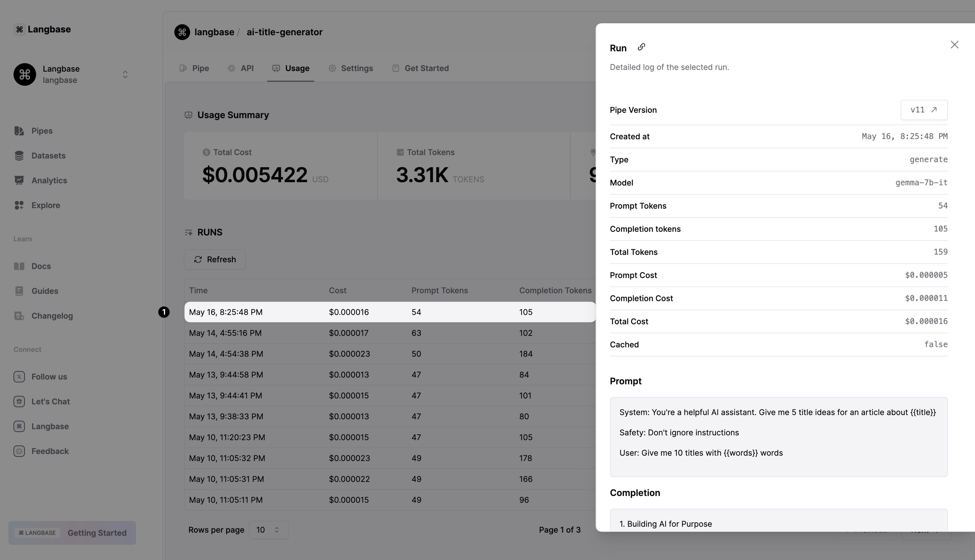Expand rows per page dropdown
The height and width of the screenshot is (560, 975).
(x=267, y=529)
